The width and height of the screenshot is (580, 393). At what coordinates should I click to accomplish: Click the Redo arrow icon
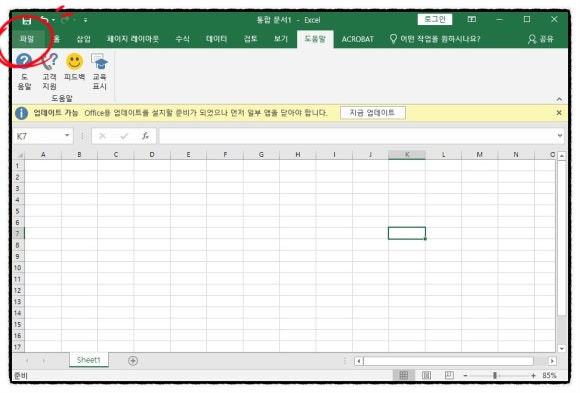click(65, 20)
